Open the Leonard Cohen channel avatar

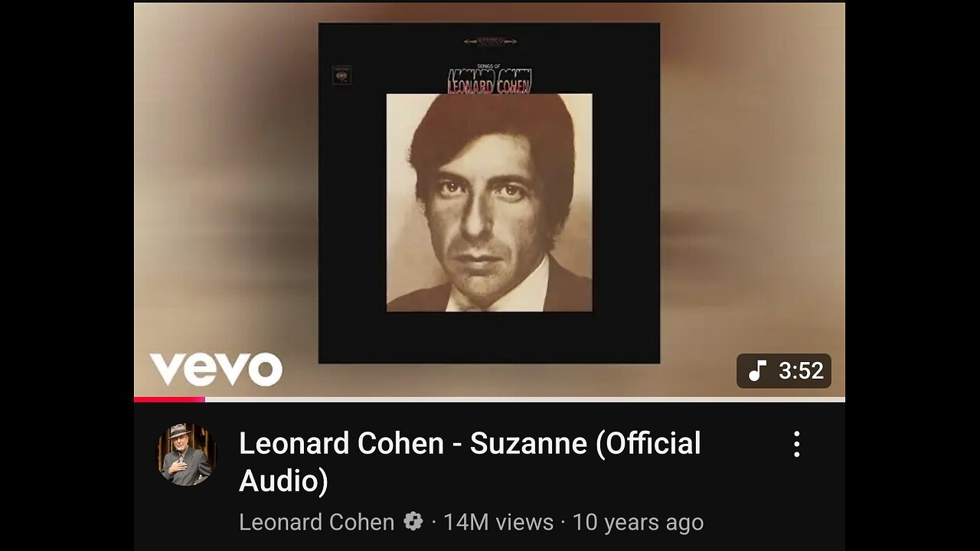pyautogui.click(x=187, y=455)
